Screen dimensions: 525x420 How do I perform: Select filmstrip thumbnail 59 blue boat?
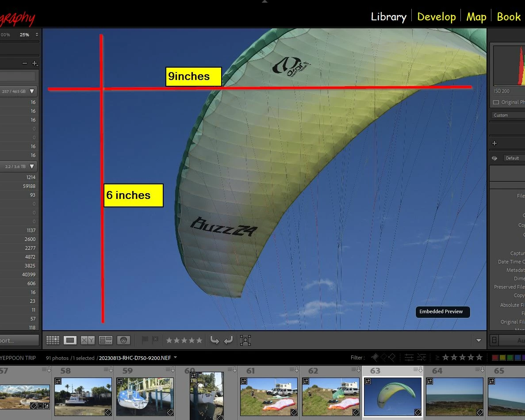145,397
